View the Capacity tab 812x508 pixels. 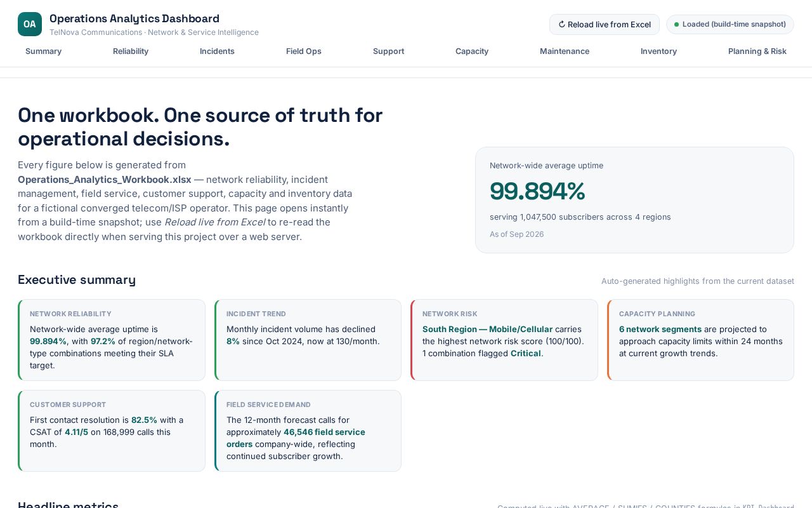(x=472, y=51)
